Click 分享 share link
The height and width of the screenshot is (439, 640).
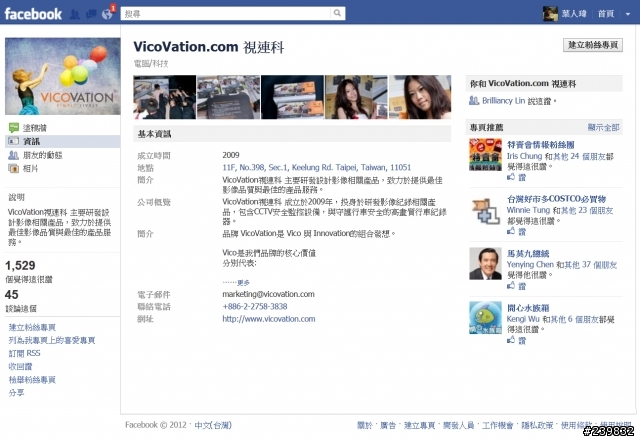[16, 392]
